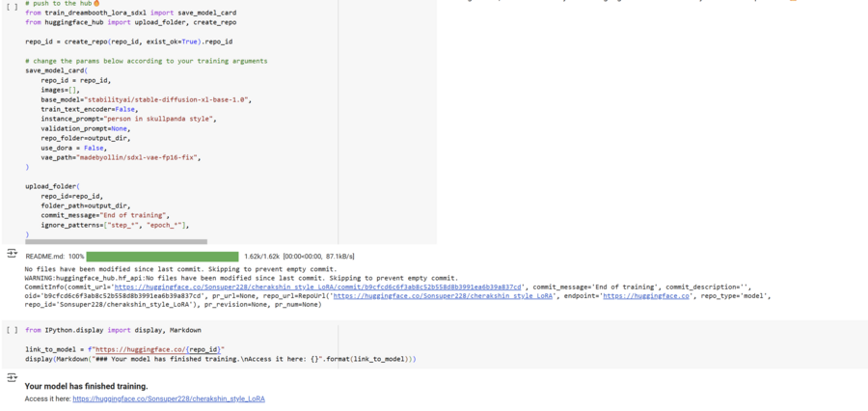This screenshot has width=868, height=411.
Task: Click the 'images=[],' argument line
Action: [x=61, y=91]
